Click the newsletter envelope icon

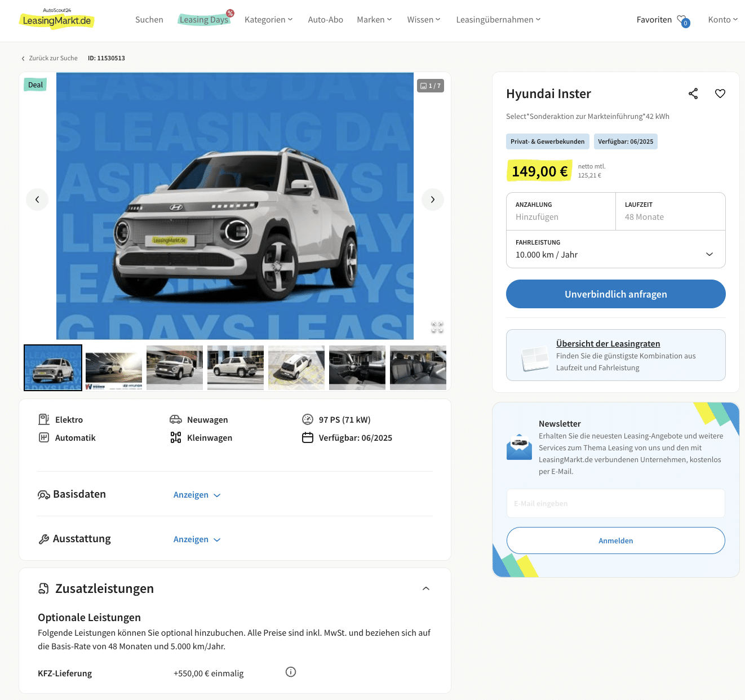pyautogui.click(x=519, y=447)
